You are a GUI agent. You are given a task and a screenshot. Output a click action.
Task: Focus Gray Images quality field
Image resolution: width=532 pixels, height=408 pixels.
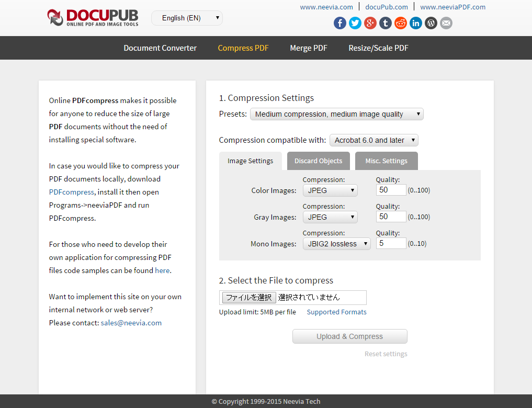[x=391, y=217]
